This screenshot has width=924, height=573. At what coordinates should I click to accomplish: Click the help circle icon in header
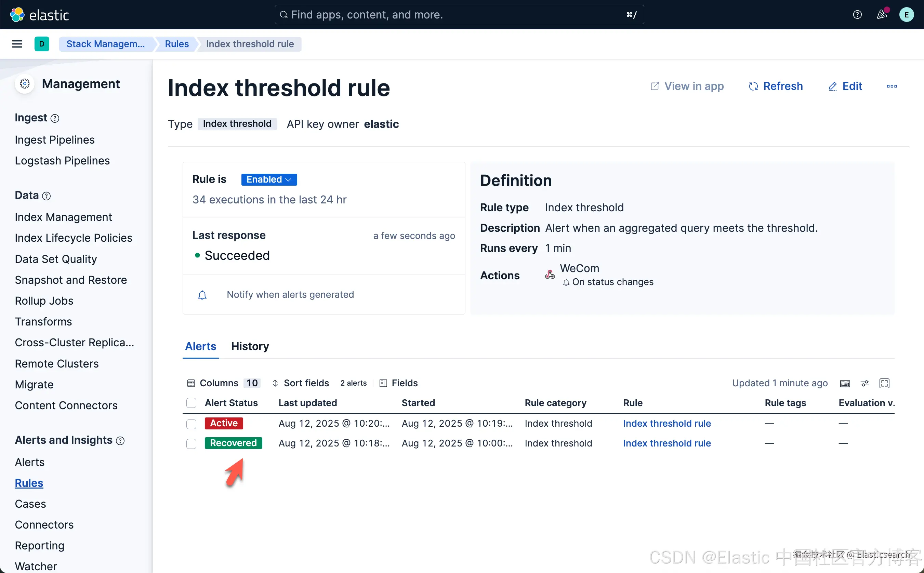point(857,14)
